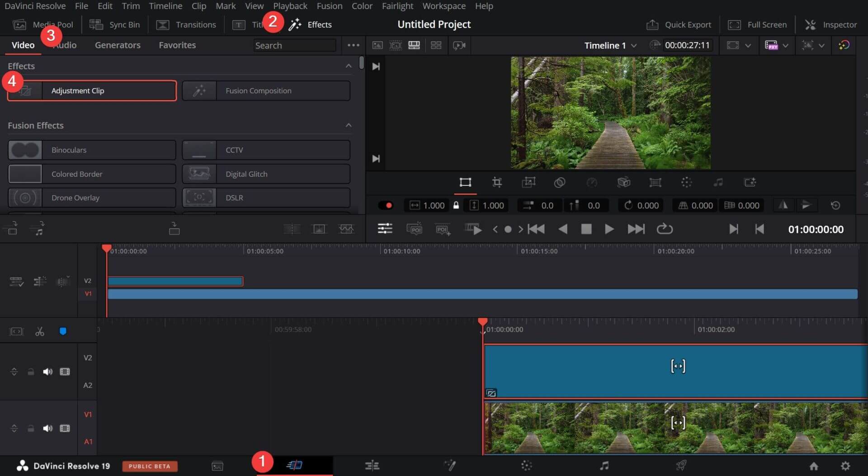Viewport: 868px width, 476px height.
Task: Open the Dynamic Zoom controls
Action: [528, 183]
